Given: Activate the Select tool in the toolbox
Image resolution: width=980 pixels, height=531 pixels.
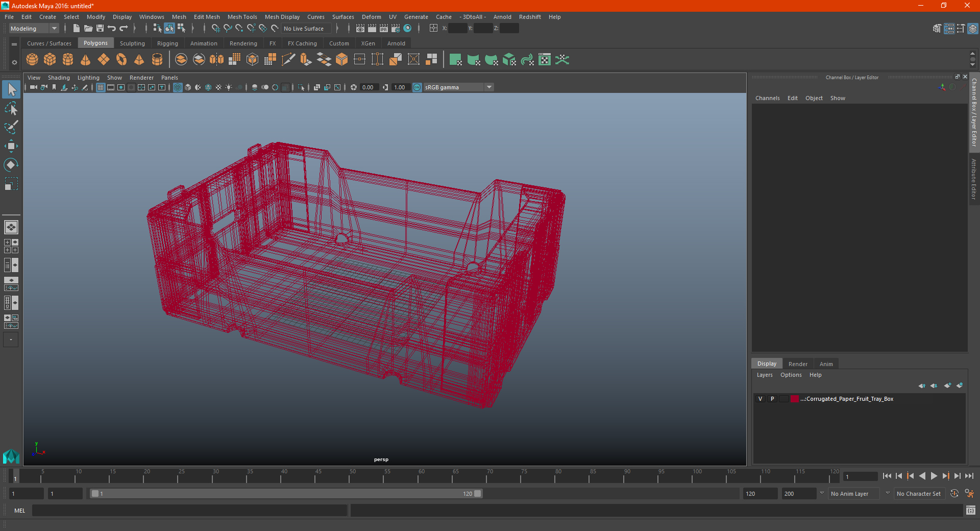Looking at the screenshot, I should pyautogui.click(x=11, y=90).
